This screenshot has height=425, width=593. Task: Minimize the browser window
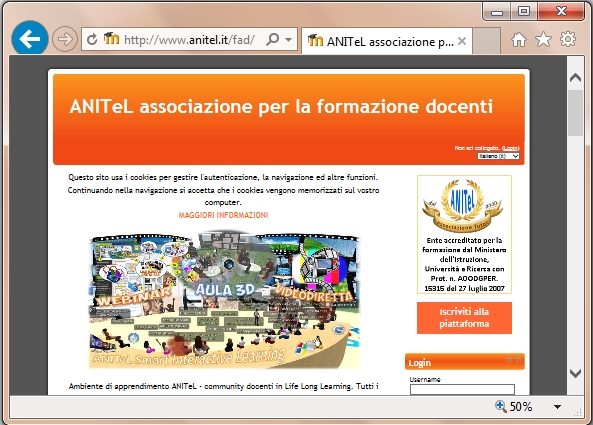[497, 12]
